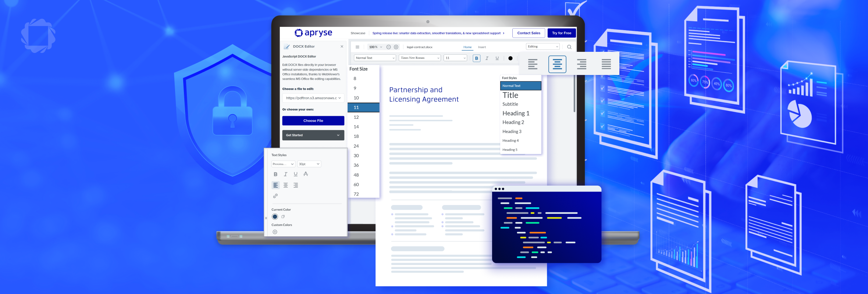Select center align in enlarged alignment bar
This screenshot has width=868, height=294.
[x=557, y=64]
